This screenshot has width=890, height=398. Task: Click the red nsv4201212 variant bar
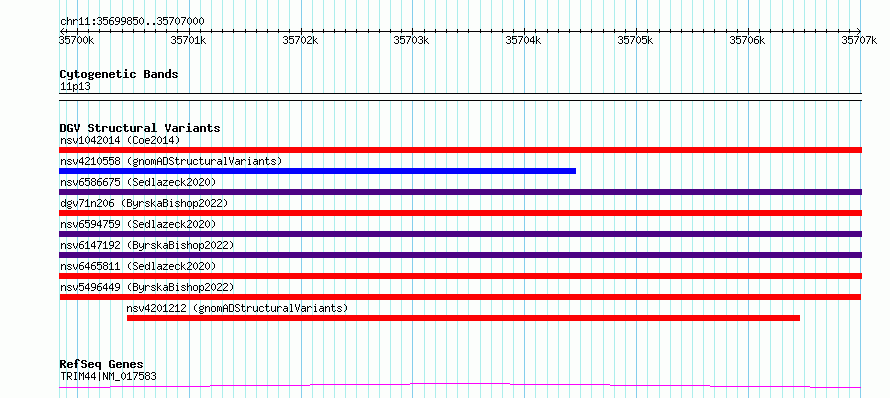tap(463, 318)
